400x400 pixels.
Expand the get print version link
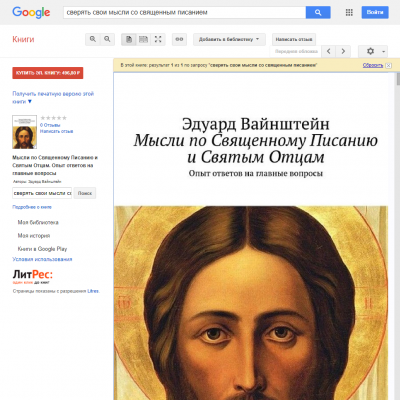[x=53, y=97]
